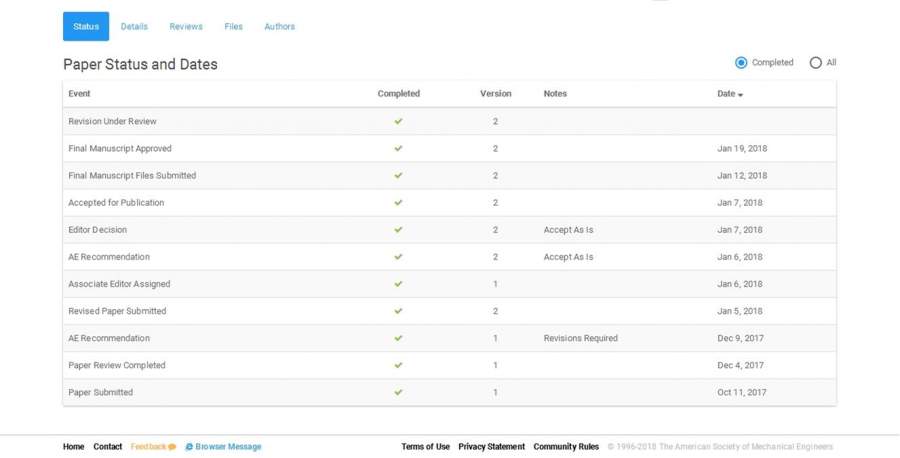Click the Accepted for Publication checkmark
The height and width of the screenshot is (458, 900).
(x=398, y=203)
